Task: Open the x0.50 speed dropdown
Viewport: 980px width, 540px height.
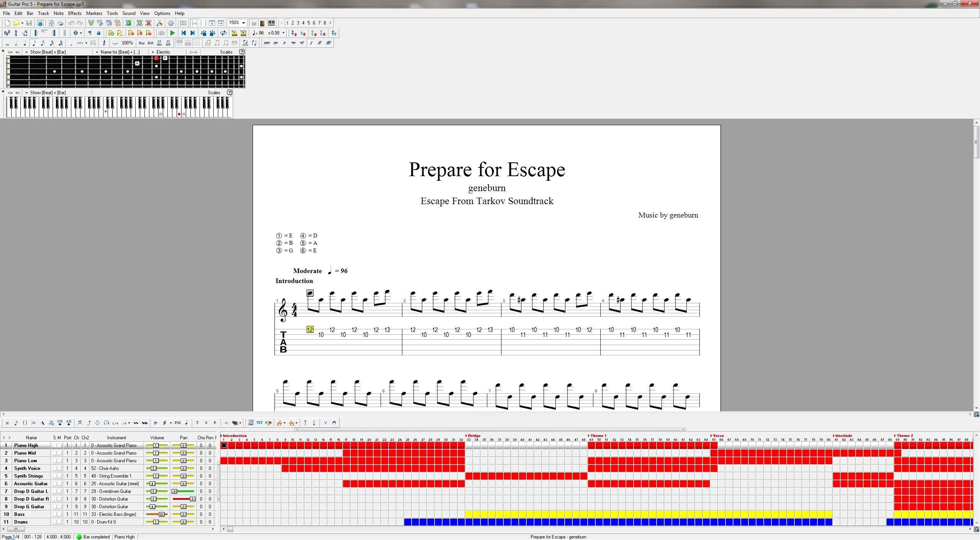Action: click(283, 33)
